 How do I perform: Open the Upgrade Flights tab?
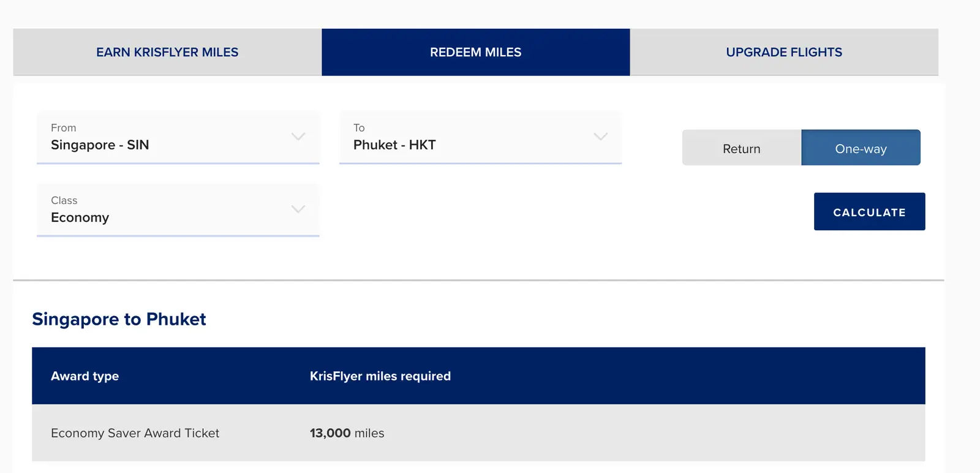point(784,52)
